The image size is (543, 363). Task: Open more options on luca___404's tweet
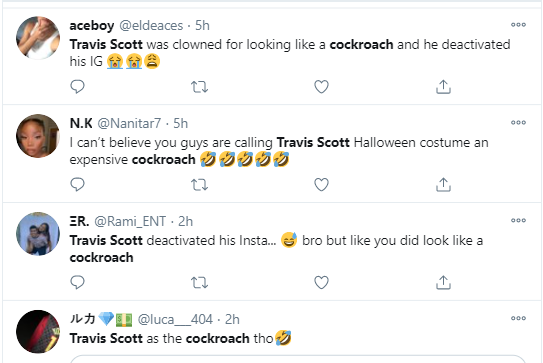coord(518,318)
